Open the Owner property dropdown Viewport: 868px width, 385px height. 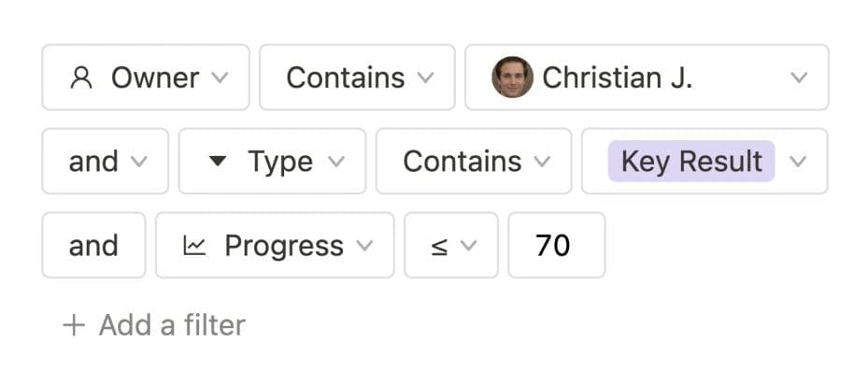pyautogui.click(x=146, y=78)
